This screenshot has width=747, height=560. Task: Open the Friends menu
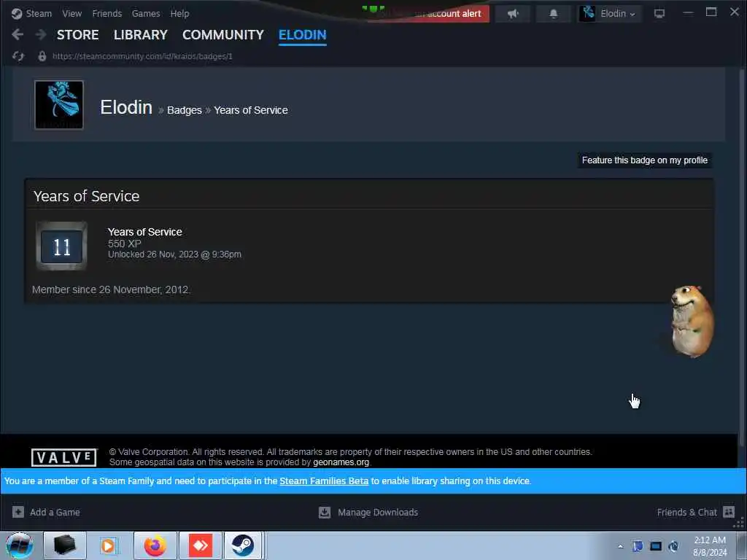[x=107, y=13]
